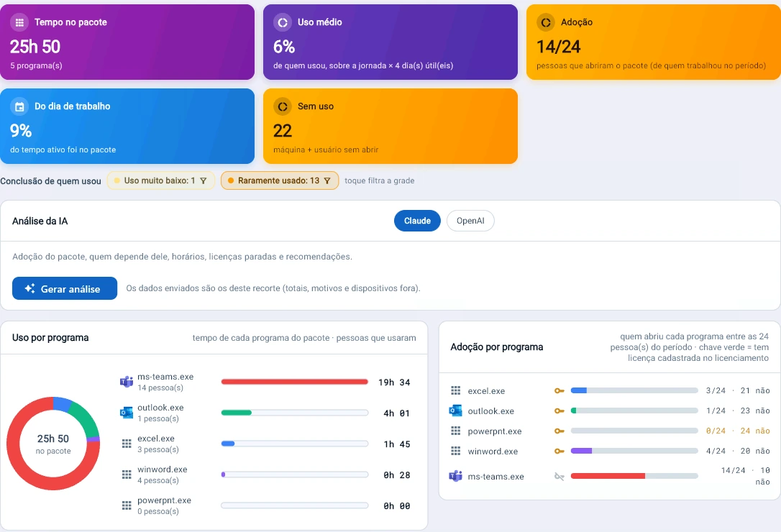781x532 pixels.
Task: Select winword.exe grid icon in Uso por programa
Action: click(127, 474)
